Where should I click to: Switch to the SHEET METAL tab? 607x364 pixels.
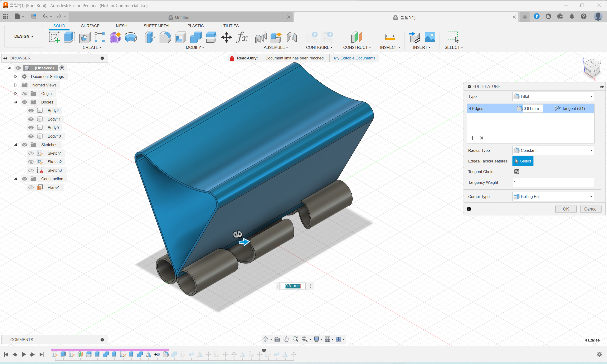tap(157, 26)
